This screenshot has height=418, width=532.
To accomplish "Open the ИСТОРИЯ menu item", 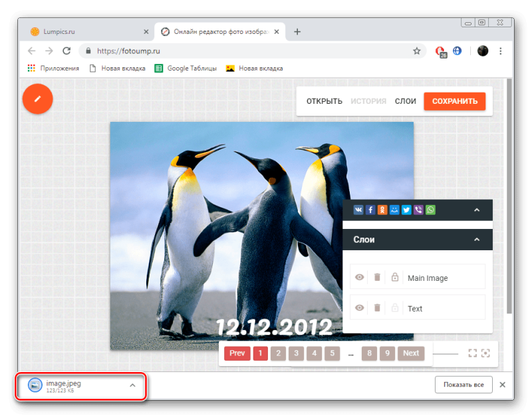I will click(368, 101).
